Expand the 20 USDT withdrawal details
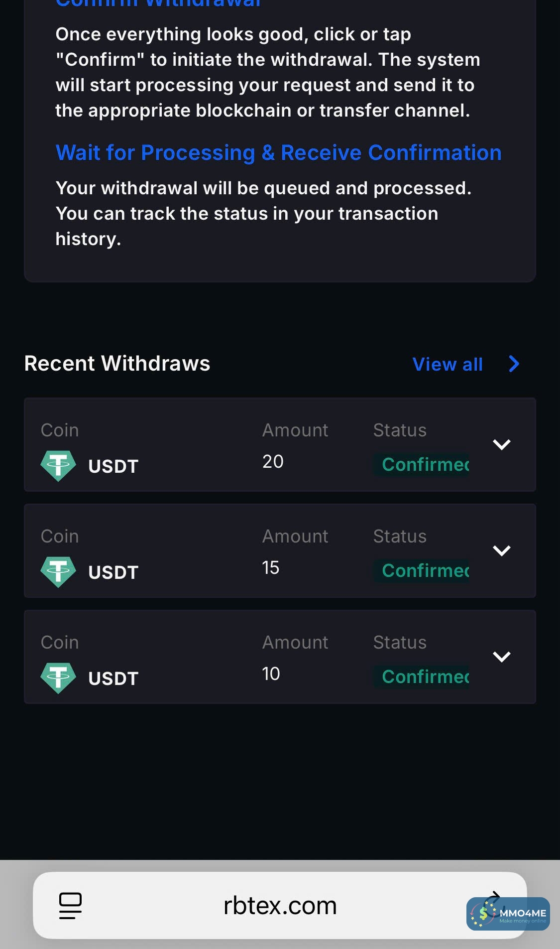 [x=501, y=444]
